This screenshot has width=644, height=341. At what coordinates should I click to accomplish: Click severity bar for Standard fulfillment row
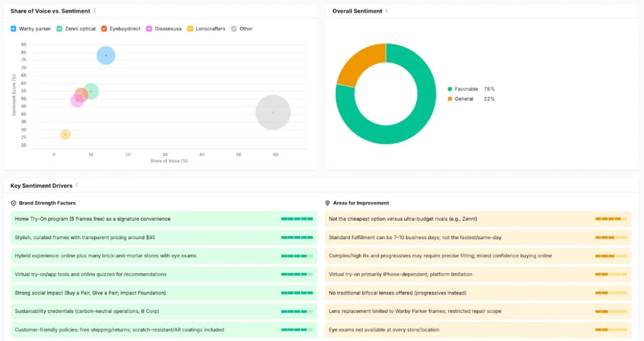(x=611, y=237)
